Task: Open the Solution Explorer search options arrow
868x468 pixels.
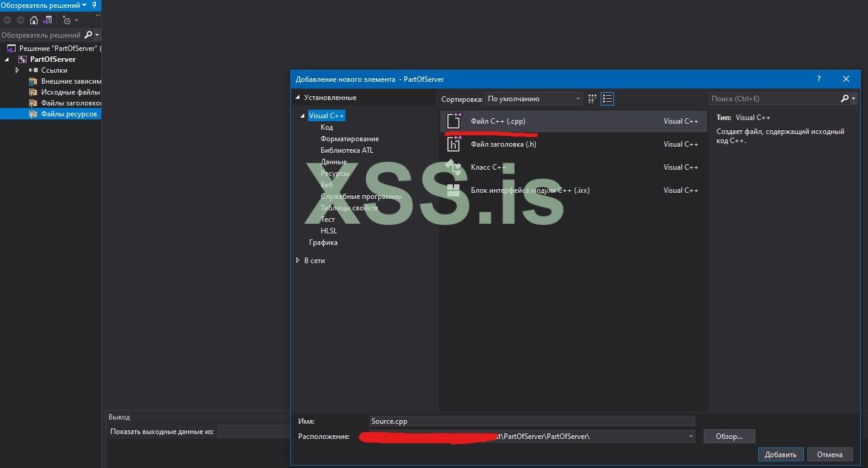Action: click(97, 35)
